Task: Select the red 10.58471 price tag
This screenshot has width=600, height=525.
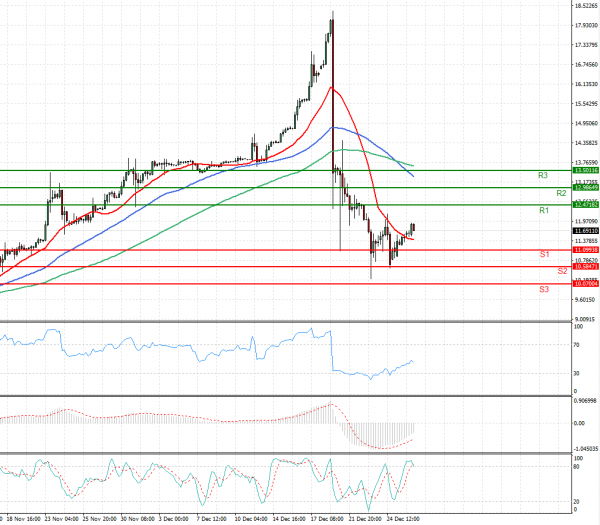Action: pyautogui.click(x=586, y=266)
